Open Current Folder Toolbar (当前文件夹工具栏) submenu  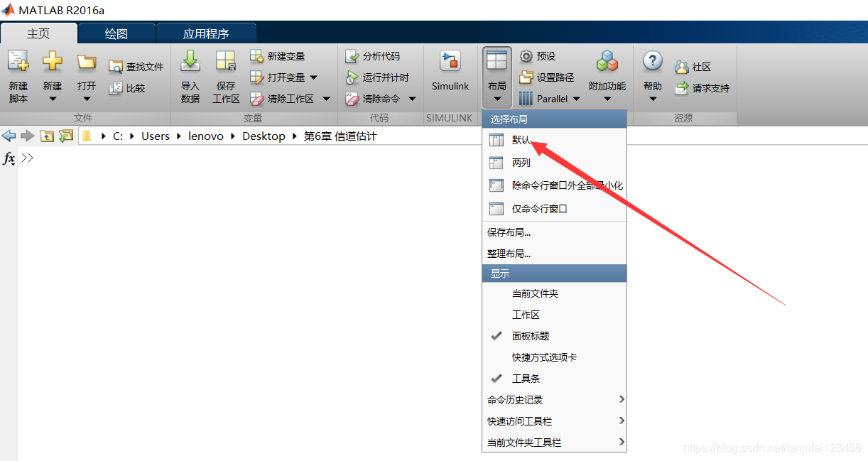pos(554,443)
